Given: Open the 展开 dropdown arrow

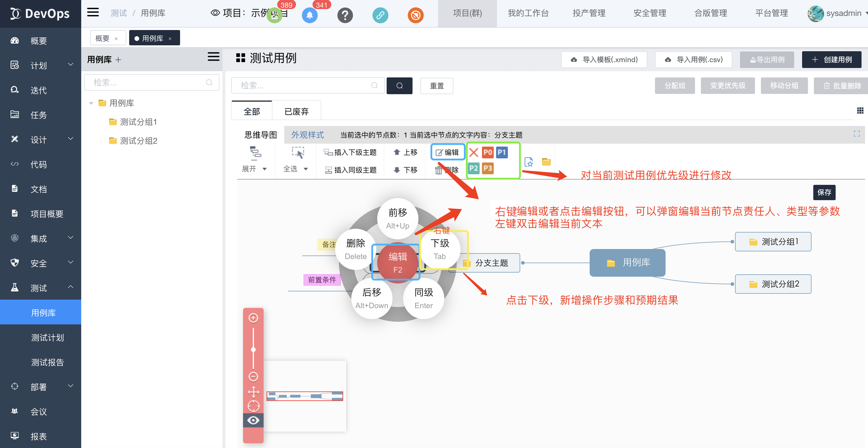Looking at the screenshot, I should [x=265, y=169].
